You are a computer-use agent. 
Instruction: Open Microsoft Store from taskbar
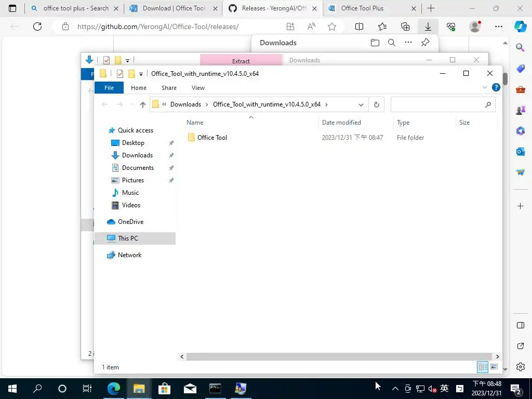coord(164,389)
